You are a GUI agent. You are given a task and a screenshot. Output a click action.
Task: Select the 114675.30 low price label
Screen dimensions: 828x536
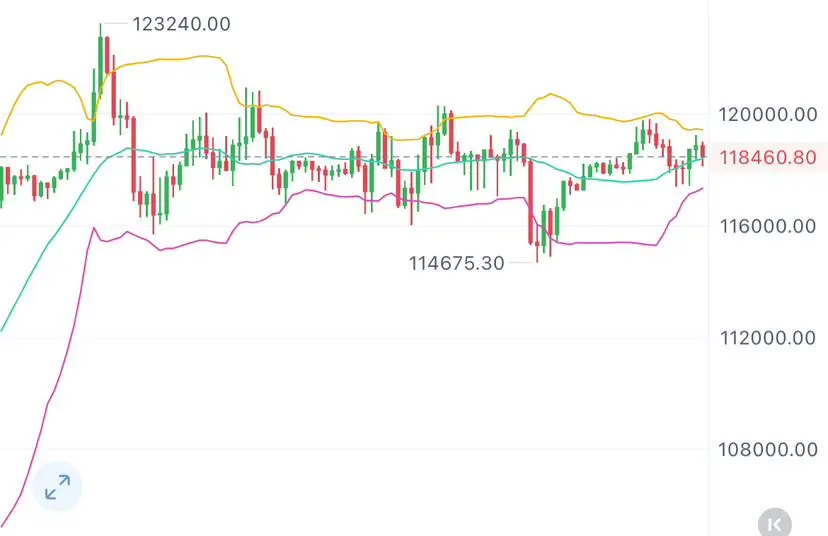[x=457, y=263]
